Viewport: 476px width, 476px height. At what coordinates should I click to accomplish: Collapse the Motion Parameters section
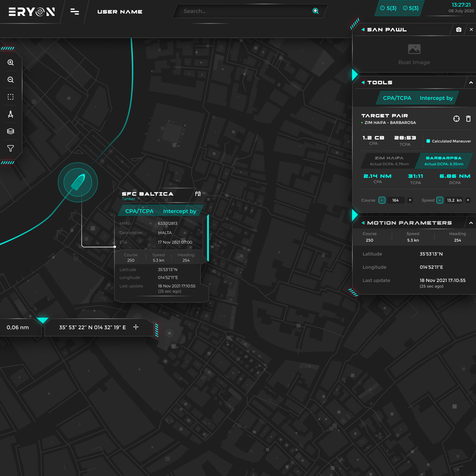coord(471,223)
